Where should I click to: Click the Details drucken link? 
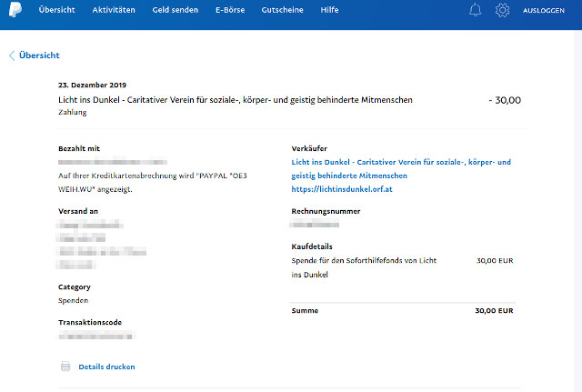tap(107, 367)
